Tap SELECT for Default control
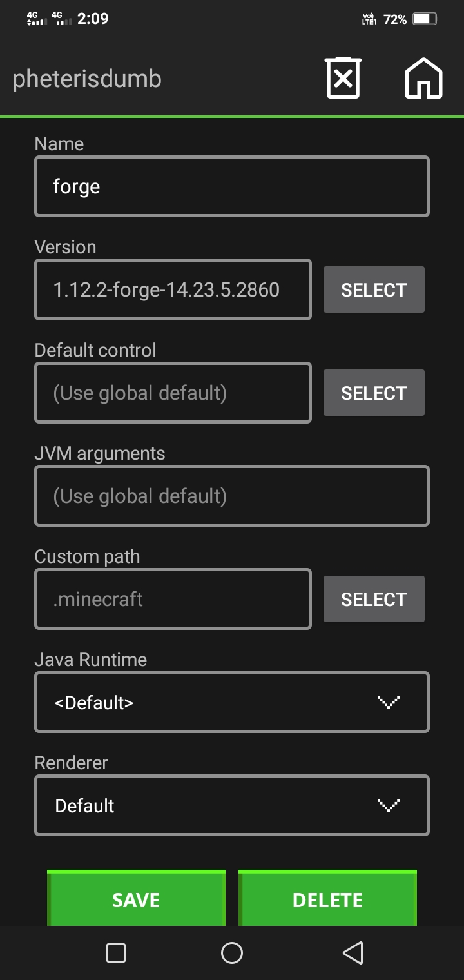464x980 pixels. pos(374,393)
